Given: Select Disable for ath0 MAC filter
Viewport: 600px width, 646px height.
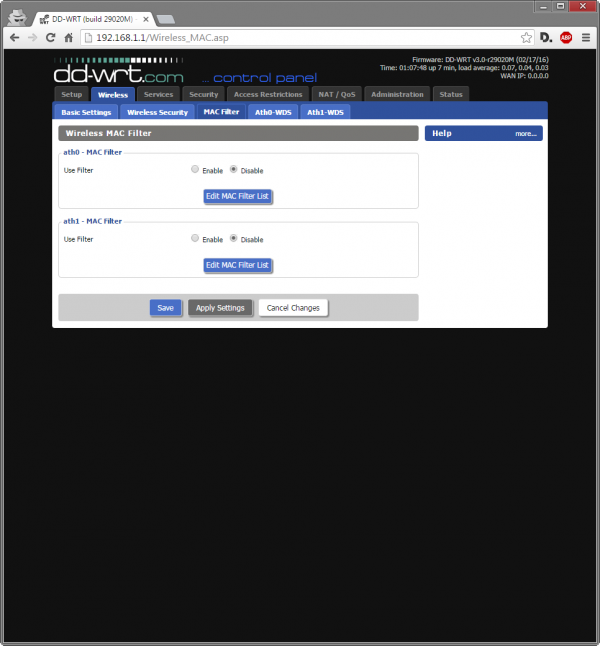Looking at the screenshot, I should click(x=234, y=170).
